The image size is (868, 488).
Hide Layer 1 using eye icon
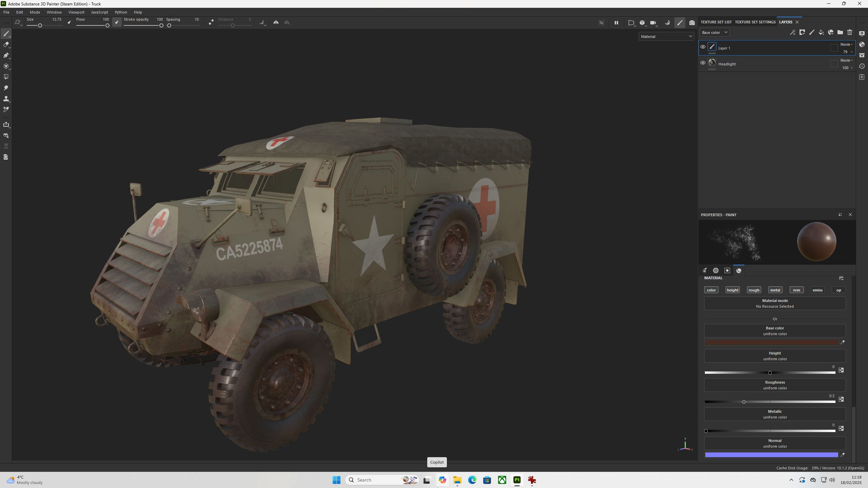[703, 47]
